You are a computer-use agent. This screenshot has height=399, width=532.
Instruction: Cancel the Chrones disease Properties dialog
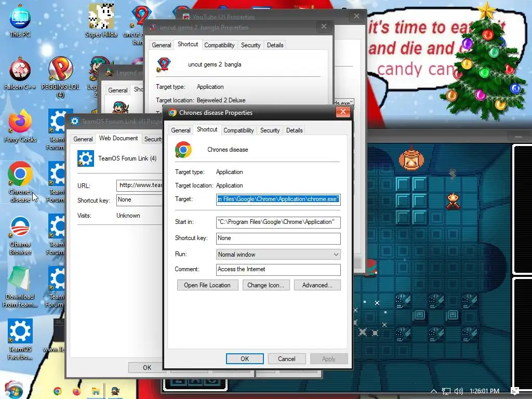(287, 359)
